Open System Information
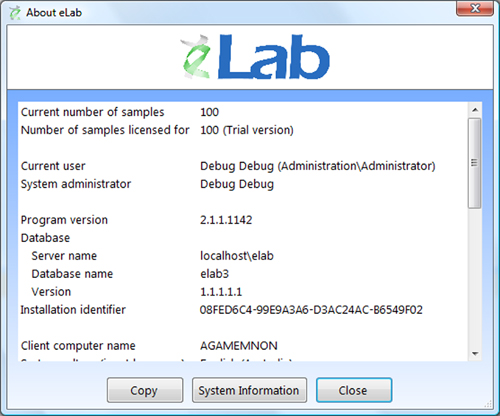This screenshot has width=500, height=416. [249, 390]
